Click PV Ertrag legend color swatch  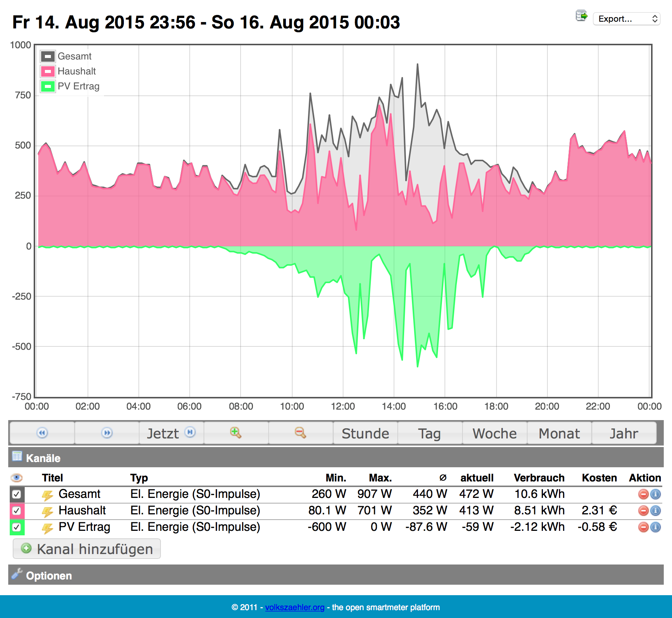pos(48,86)
